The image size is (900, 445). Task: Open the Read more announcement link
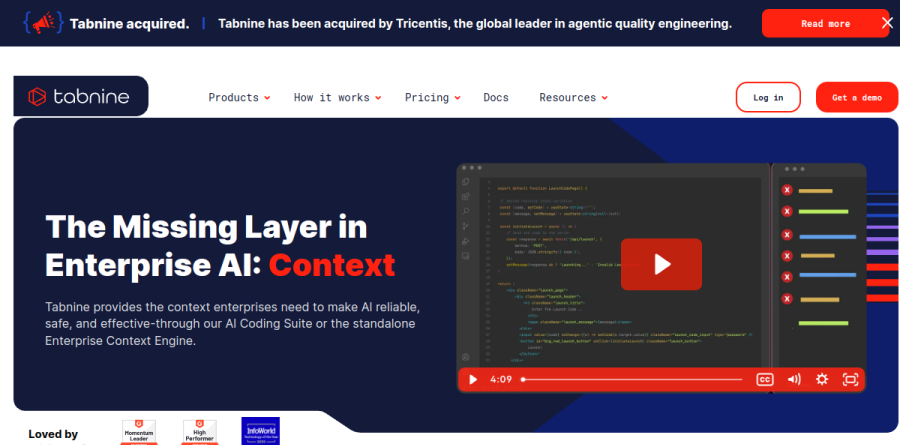click(x=825, y=24)
